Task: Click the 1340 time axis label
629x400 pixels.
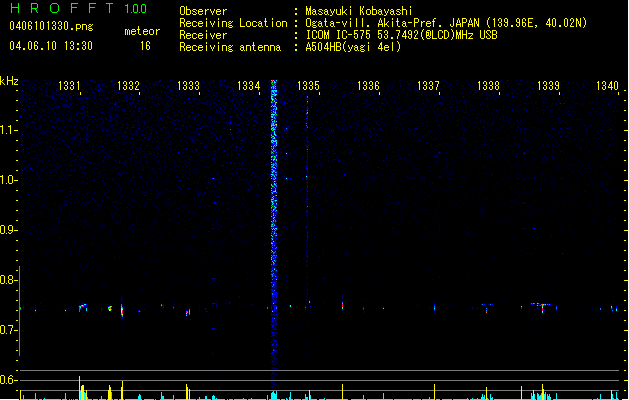Action: click(x=607, y=86)
